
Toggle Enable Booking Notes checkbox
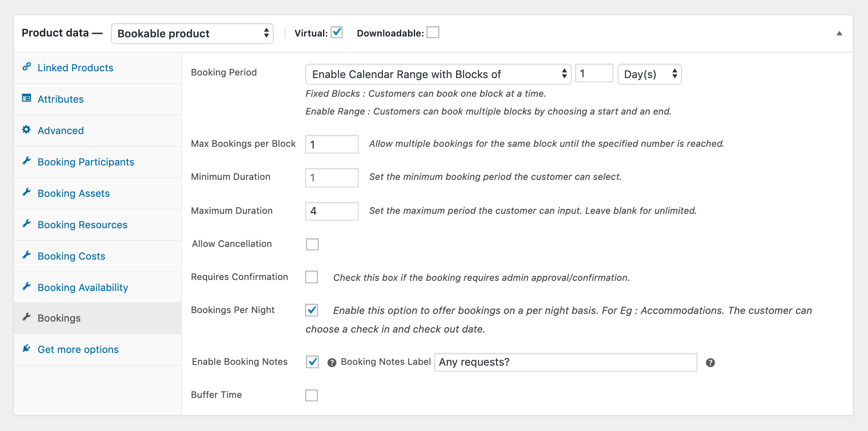(x=312, y=362)
